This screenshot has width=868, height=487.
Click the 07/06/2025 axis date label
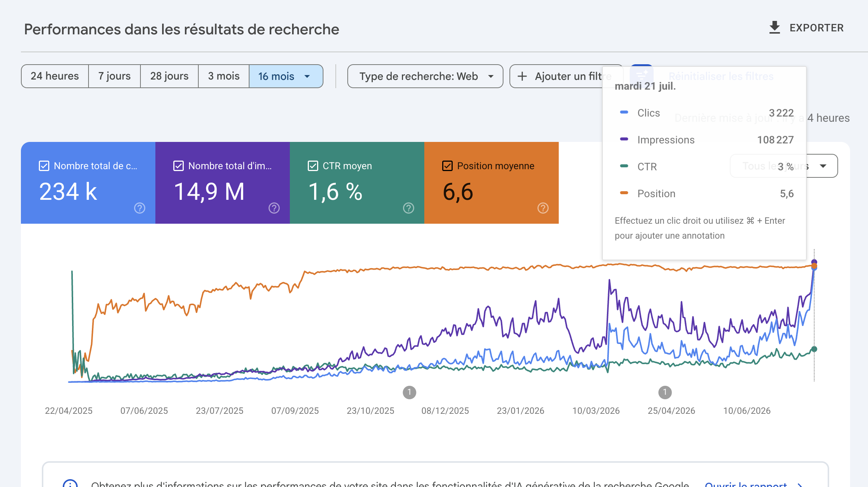144,410
